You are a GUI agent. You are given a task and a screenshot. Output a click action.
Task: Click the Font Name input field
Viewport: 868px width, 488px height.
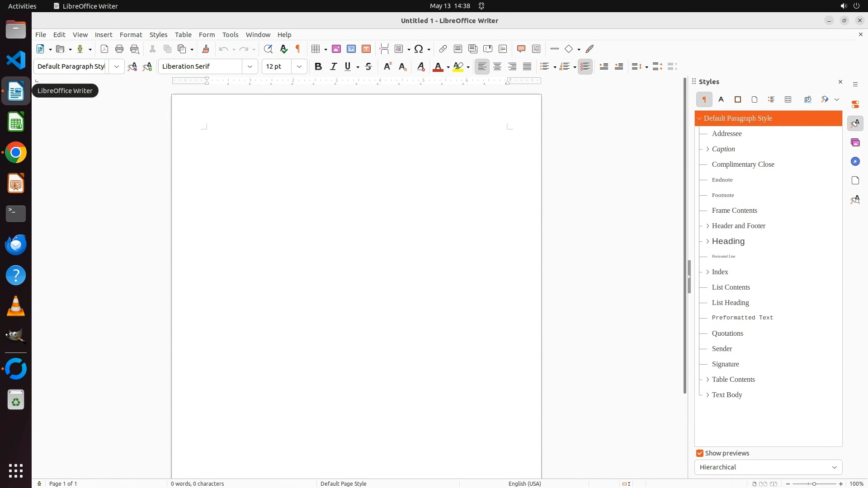point(200,66)
